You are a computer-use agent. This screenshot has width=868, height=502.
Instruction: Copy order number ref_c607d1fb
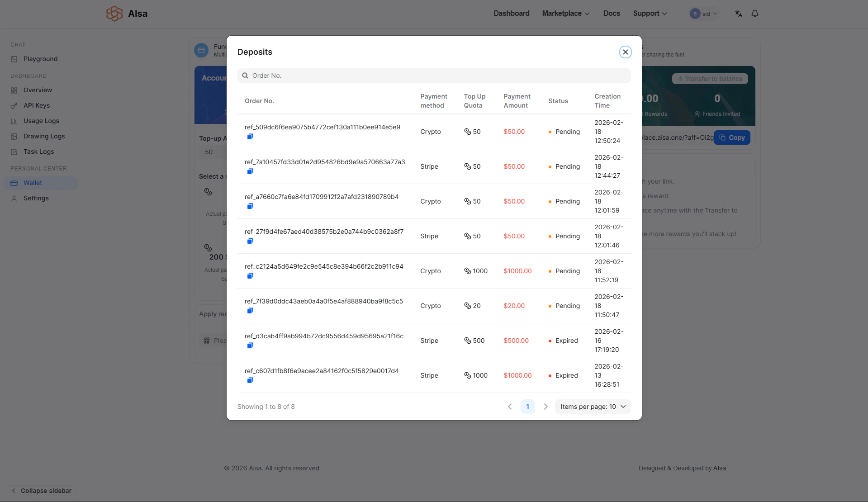(x=250, y=380)
